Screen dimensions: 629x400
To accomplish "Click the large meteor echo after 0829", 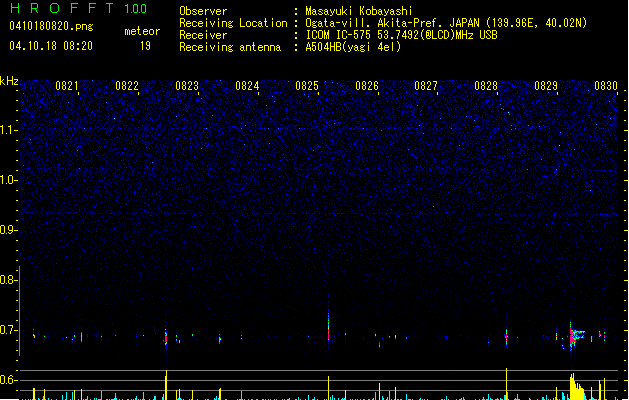I will click(576, 335).
